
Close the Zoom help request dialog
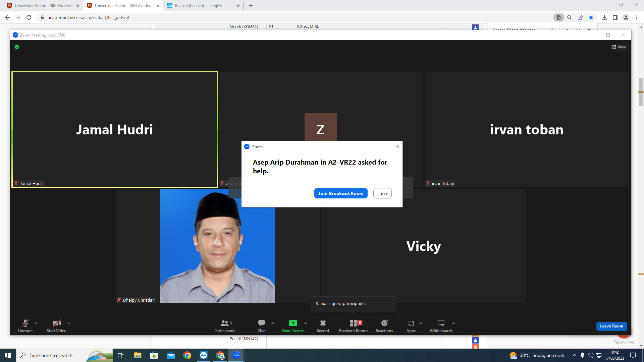pos(398,146)
